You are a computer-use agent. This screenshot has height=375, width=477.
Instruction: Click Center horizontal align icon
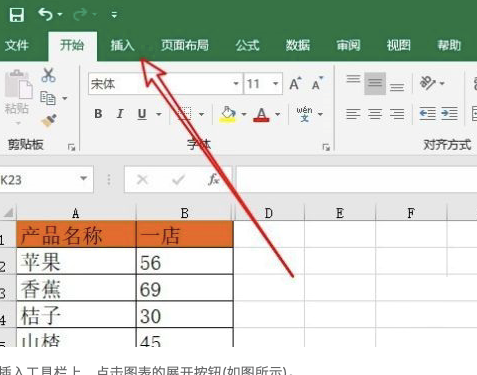[x=375, y=114]
